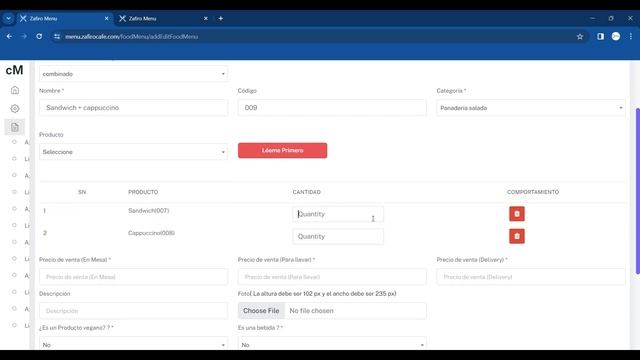
Task: Close the second Zafiro Menu tab
Action: tap(206, 18)
